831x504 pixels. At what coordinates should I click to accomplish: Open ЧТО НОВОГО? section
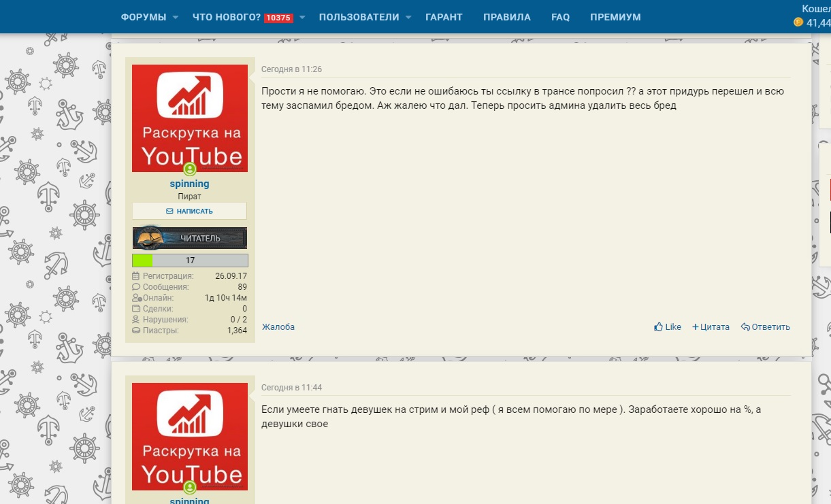click(x=227, y=17)
